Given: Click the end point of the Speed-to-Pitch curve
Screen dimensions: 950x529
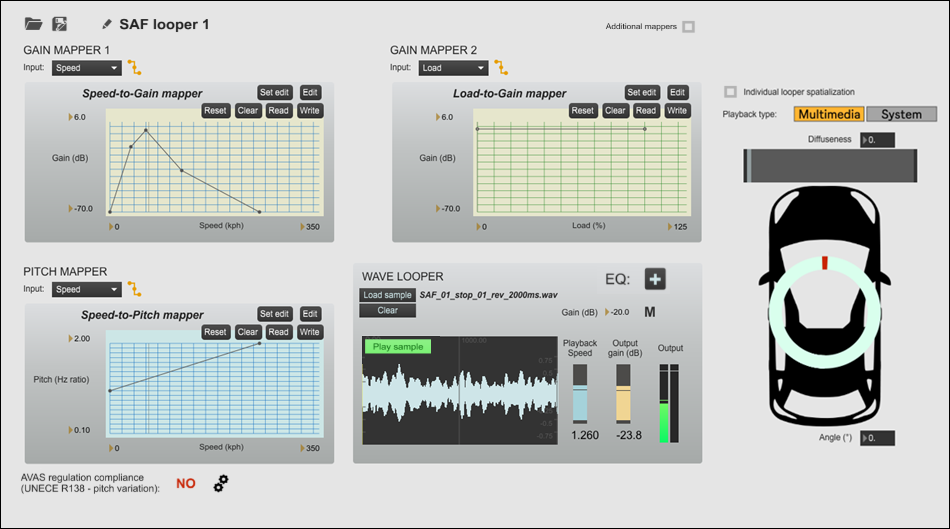Looking at the screenshot, I should click(259, 344).
